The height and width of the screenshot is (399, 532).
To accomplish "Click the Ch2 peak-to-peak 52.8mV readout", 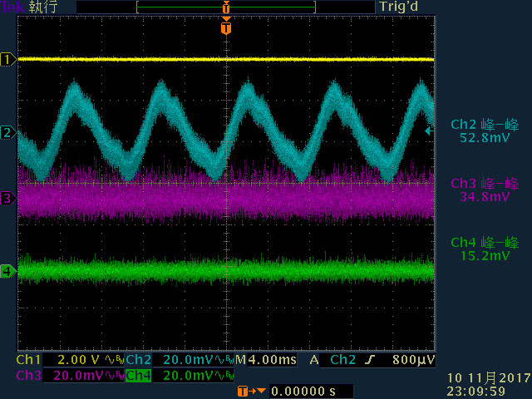I will (x=485, y=131).
